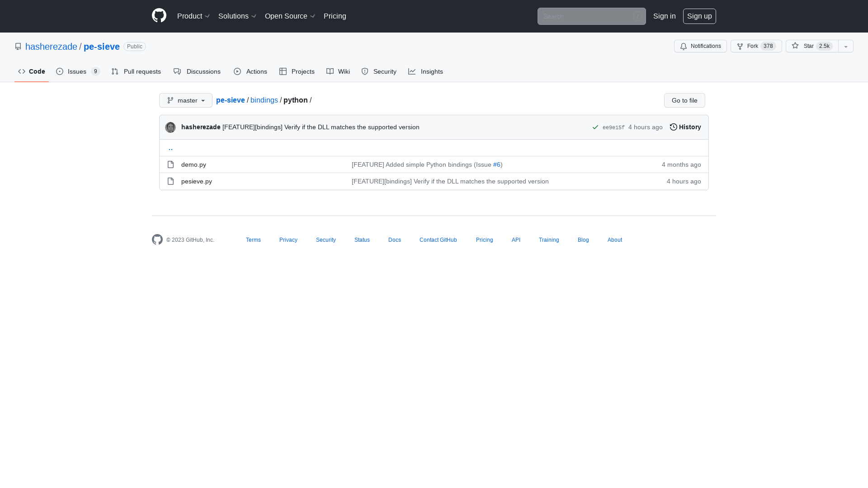The image size is (868, 488).
Task: Expand the Open Source menu
Action: click(290, 16)
